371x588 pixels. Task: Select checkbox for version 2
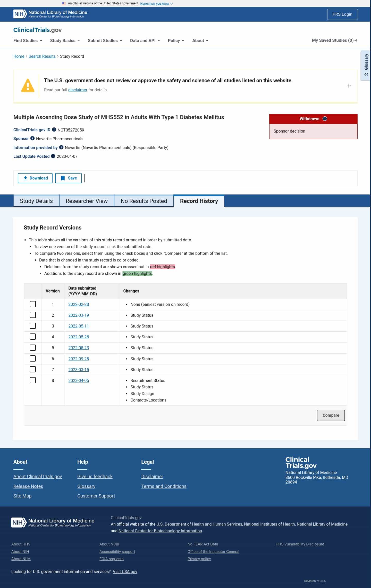[33, 315]
